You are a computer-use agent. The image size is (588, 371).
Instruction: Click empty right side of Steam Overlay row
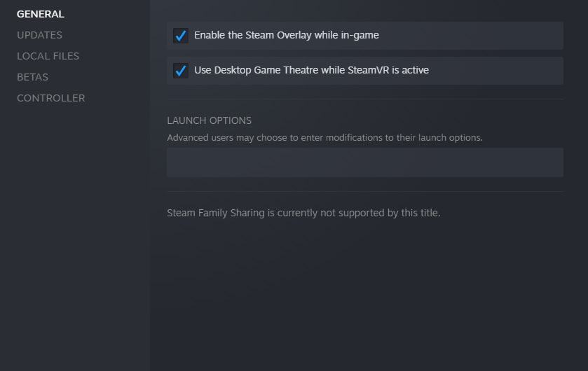coord(491,35)
